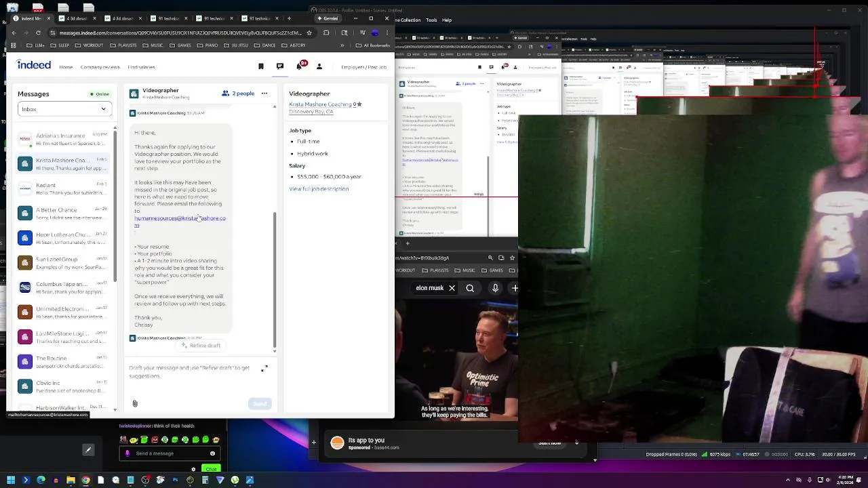The height and width of the screenshot is (488, 868).
Task: Open Google Chrome from the taskbar
Action: (x=85, y=480)
